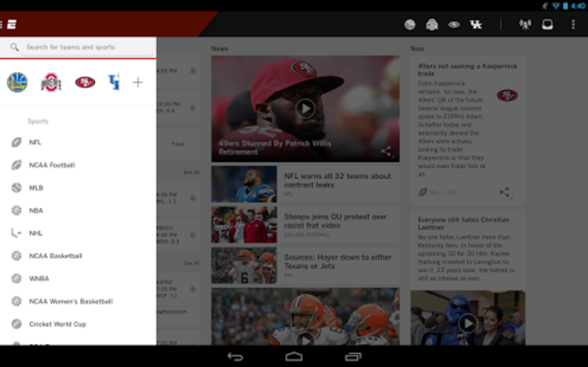Go to Android home button
This screenshot has width=588, height=367.
click(294, 357)
